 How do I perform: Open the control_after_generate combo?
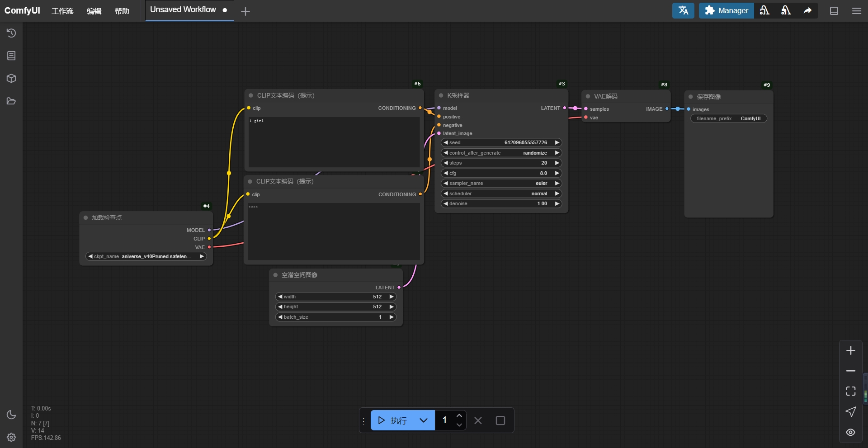(x=501, y=153)
